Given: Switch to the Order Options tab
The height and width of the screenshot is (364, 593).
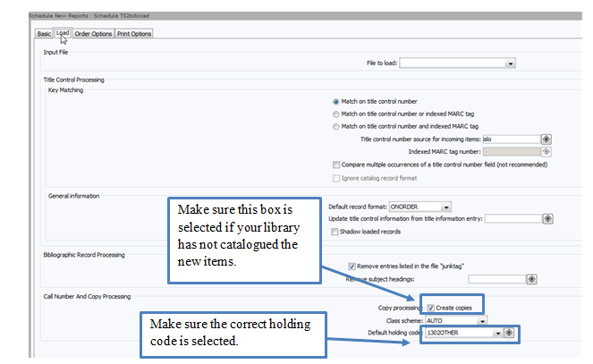Looking at the screenshot, I should point(93,34).
